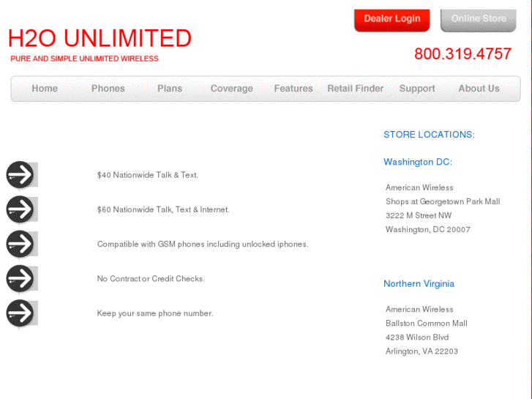Go to the Plans page
The image size is (532, 399).
[x=170, y=89]
